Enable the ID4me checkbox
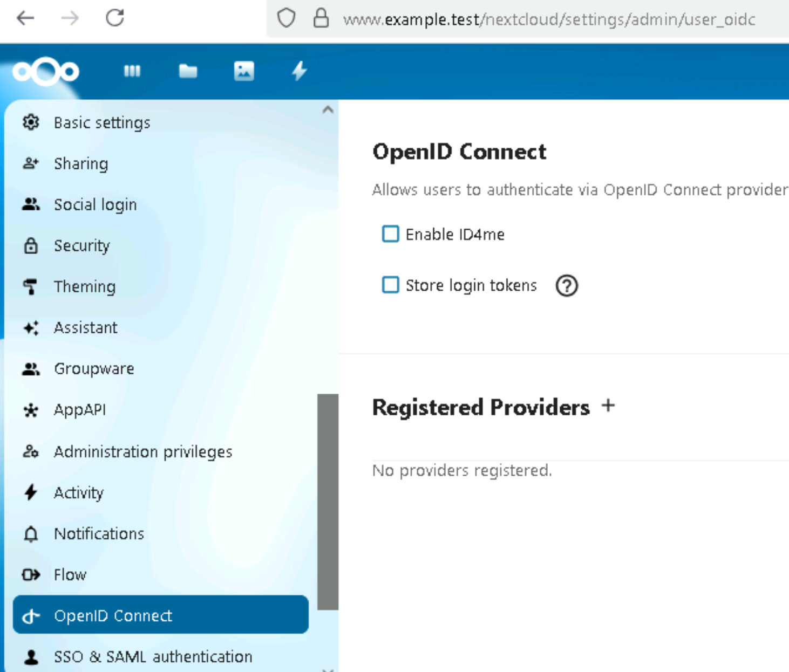The width and height of the screenshot is (789, 672). tap(390, 234)
